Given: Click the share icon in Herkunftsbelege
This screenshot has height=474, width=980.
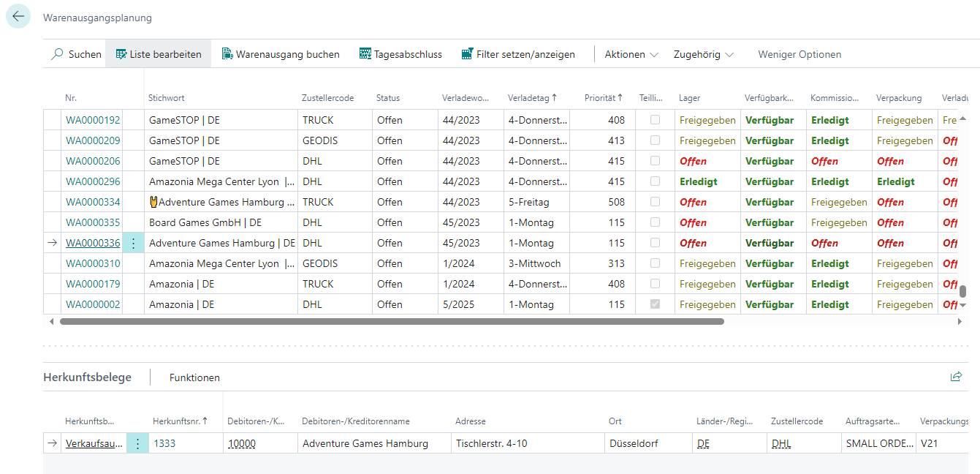Looking at the screenshot, I should pos(956,377).
